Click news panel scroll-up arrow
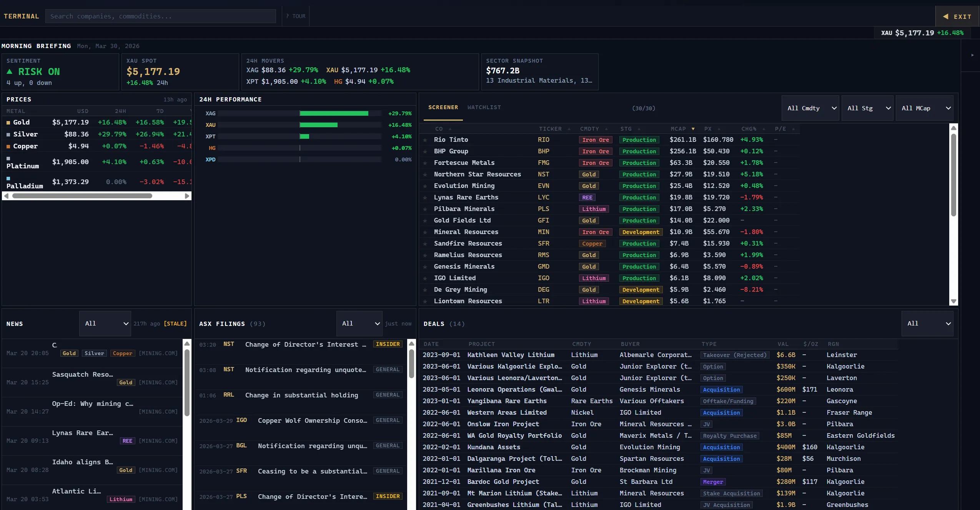Viewport: 980px width, 510px height. [x=187, y=343]
